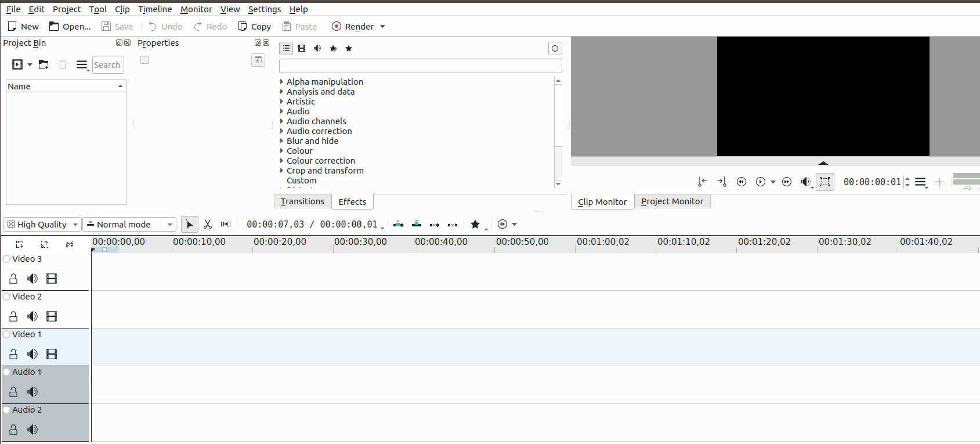This screenshot has width=980, height=444.
Task: Open the Add Clip dropdown arrow in Project Bin
Action: click(30, 64)
